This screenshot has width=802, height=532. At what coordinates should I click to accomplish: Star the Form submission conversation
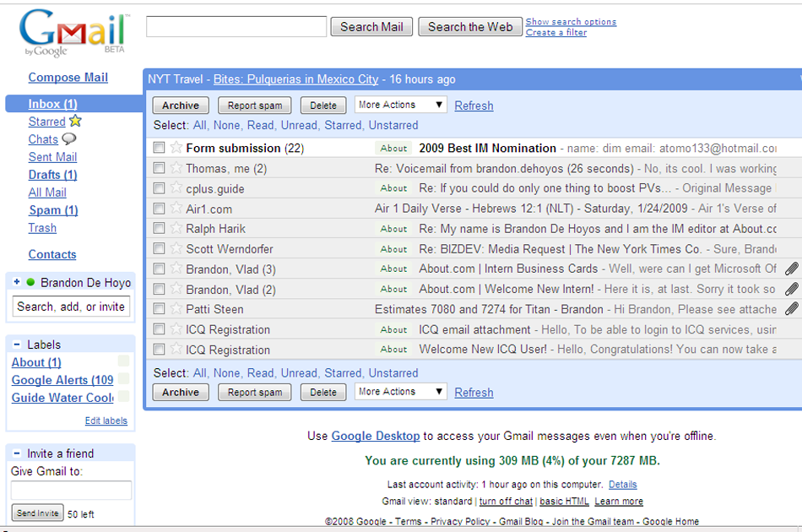pyautogui.click(x=176, y=147)
